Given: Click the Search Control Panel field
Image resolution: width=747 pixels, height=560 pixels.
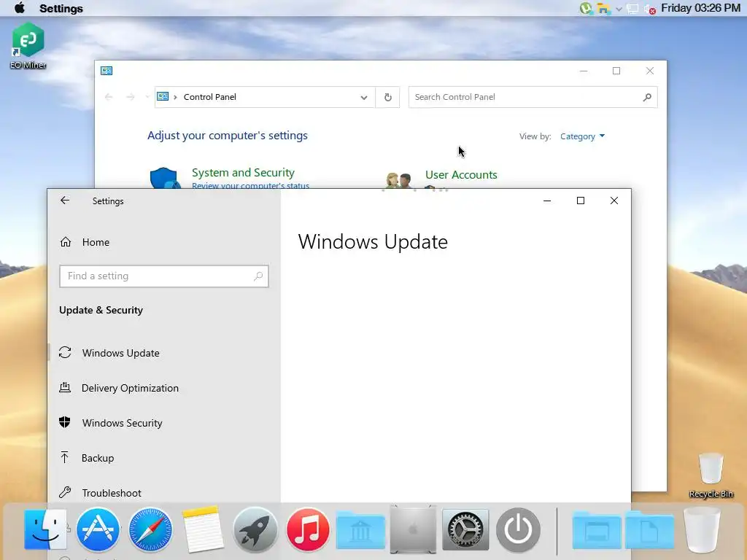Looking at the screenshot, I should tap(533, 97).
